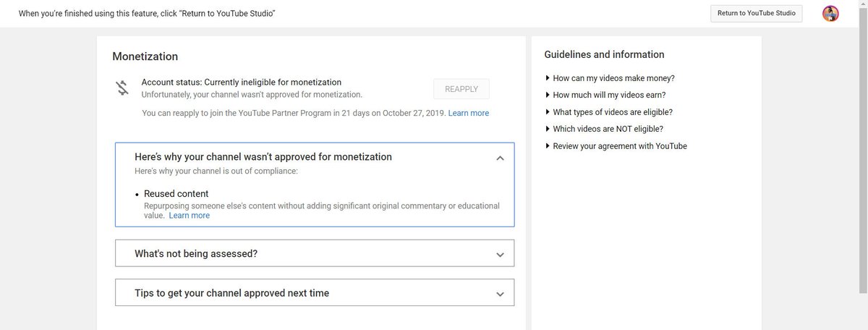
Task: Expand the What's not being assessed chevron
Action: tap(500, 255)
